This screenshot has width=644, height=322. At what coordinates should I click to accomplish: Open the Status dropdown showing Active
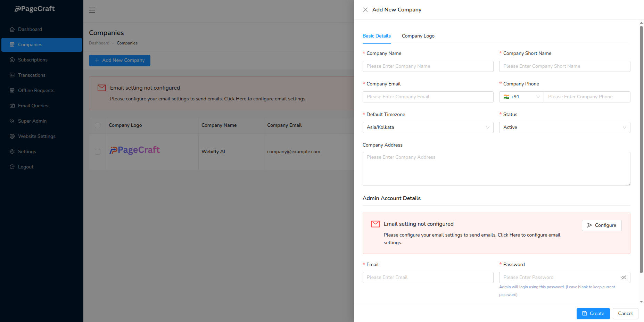(564, 127)
